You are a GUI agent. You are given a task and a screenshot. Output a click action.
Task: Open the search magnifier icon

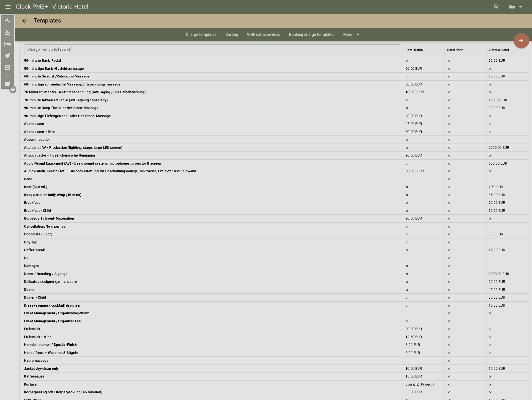click(496, 7)
